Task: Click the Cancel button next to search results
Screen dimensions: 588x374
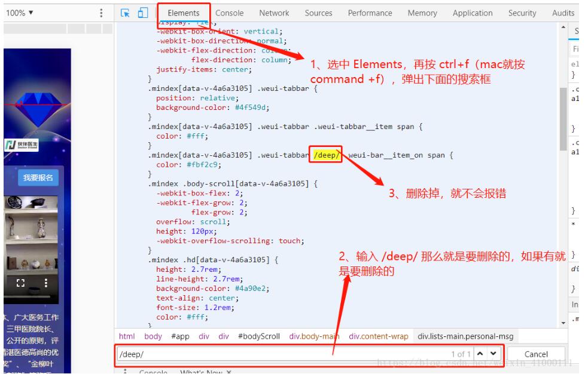Action: 538,354
